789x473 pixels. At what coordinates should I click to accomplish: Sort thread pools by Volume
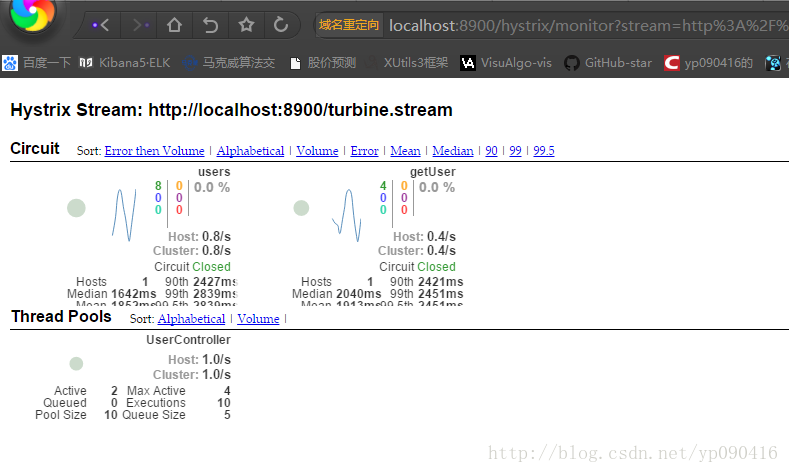[258, 319]
